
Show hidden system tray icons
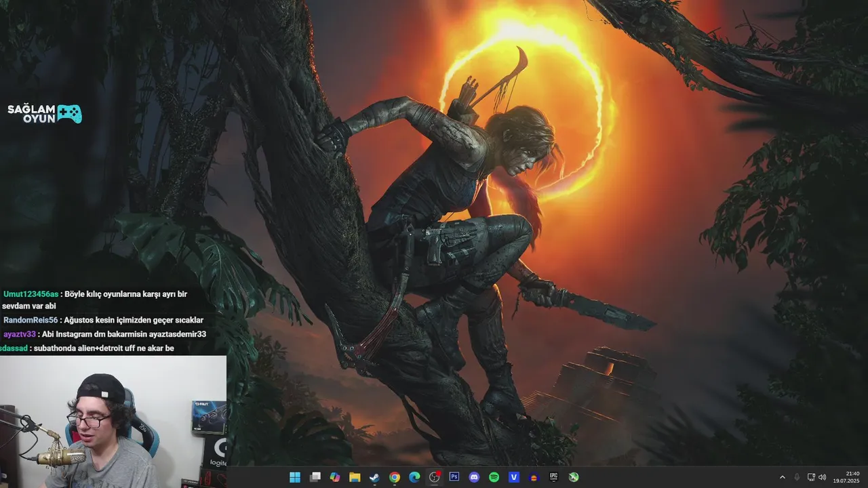coord(782,477)
